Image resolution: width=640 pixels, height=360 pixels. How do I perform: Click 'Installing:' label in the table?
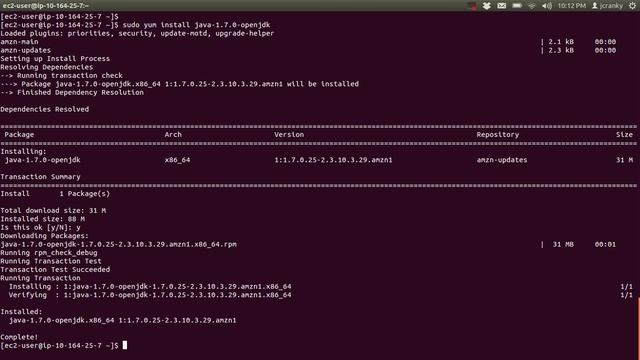coord(23,151)
